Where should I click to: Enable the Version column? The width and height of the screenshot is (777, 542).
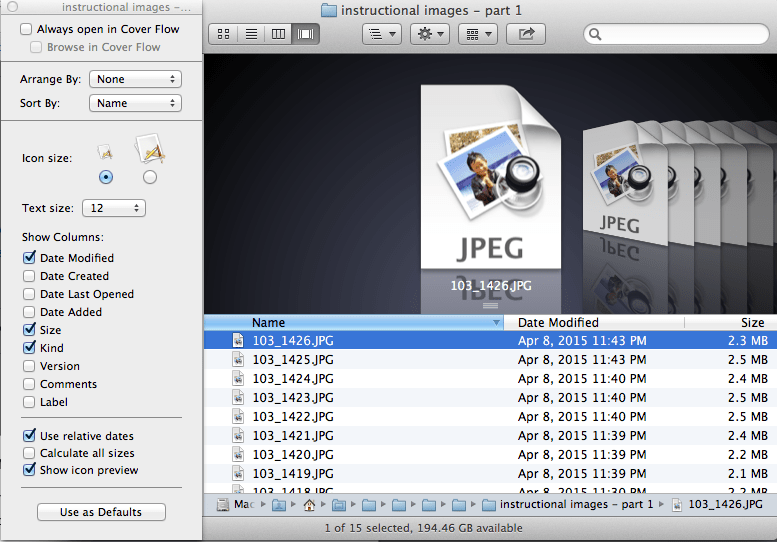click(29, 366)
